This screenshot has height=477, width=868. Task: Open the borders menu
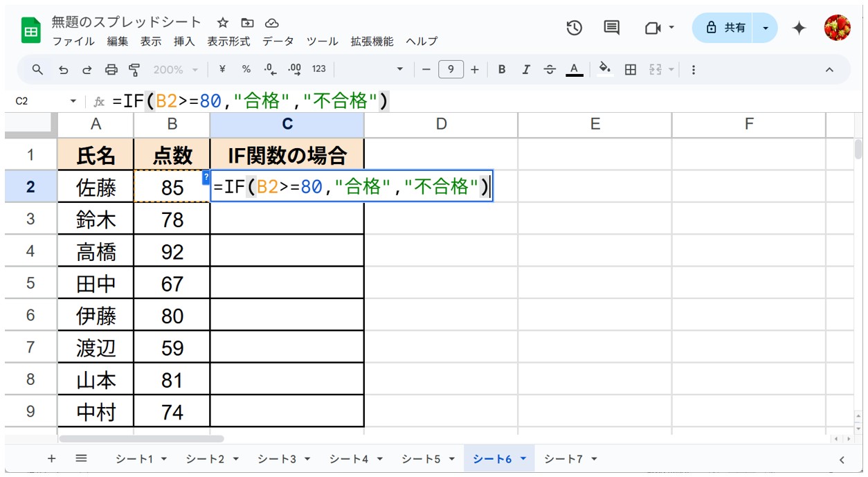630,69
